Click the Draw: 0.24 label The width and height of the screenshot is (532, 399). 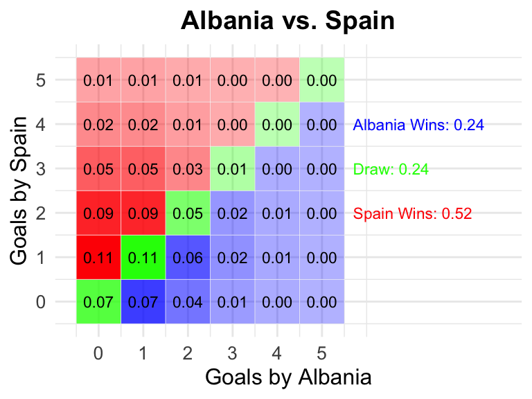coord(391,169)
